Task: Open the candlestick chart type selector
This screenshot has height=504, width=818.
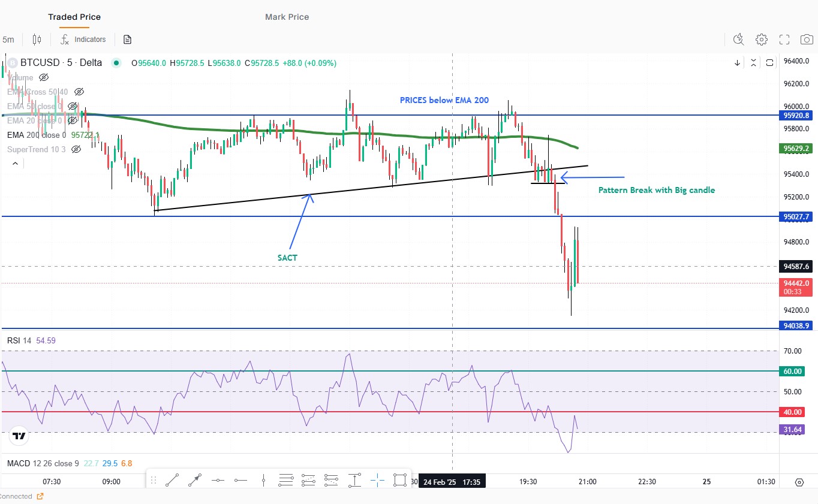Action: [x=37, y=40]
